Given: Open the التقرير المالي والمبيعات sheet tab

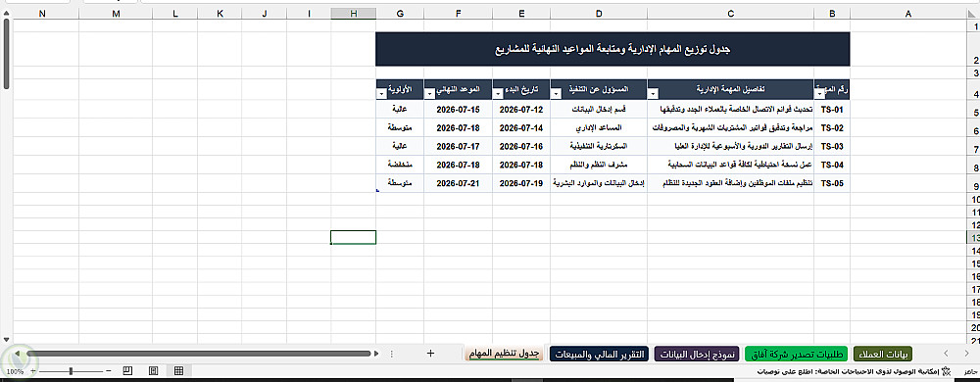Looking at the screenshot, I should pyautogui.click(x=600, y=354).
